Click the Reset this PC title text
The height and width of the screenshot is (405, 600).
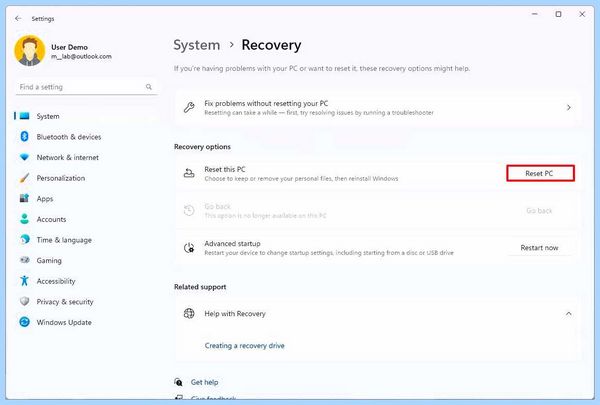[225, 169]
